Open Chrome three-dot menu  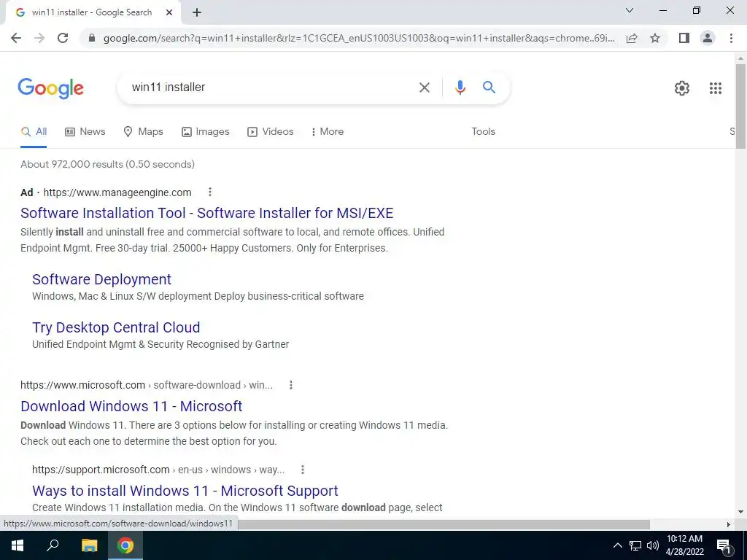coord(731,38)
